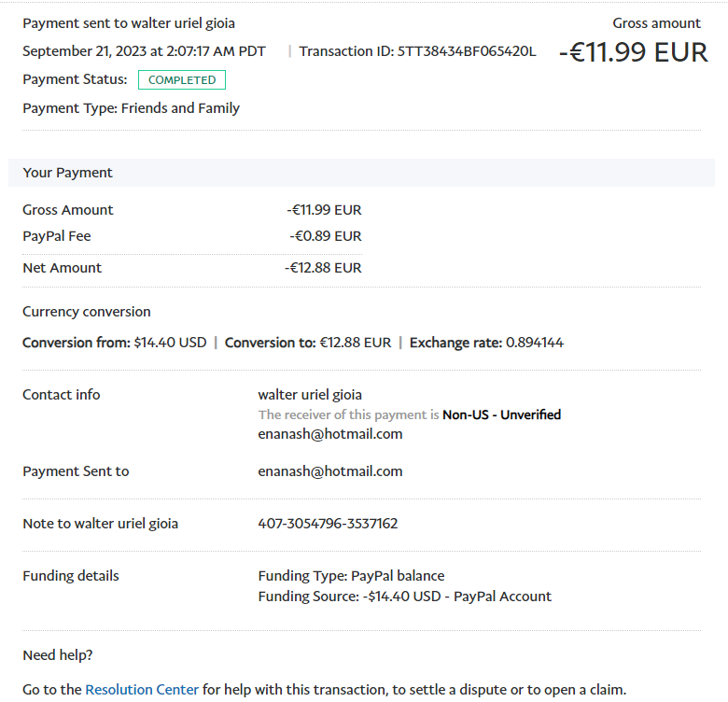The width and height of the screenshot is (728, 702).
Task: Click the September 21, 2023 transaction date
Action: pos(144,51)
